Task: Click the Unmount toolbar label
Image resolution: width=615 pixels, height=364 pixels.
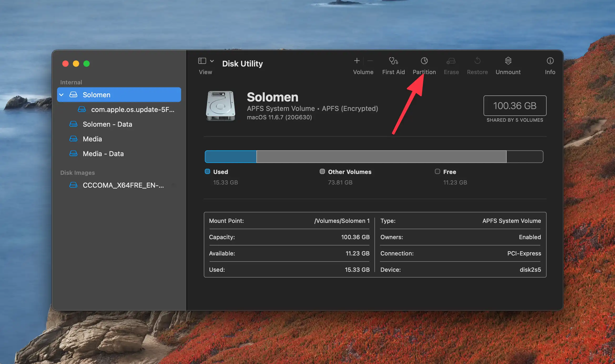Action: click(508, 72)
